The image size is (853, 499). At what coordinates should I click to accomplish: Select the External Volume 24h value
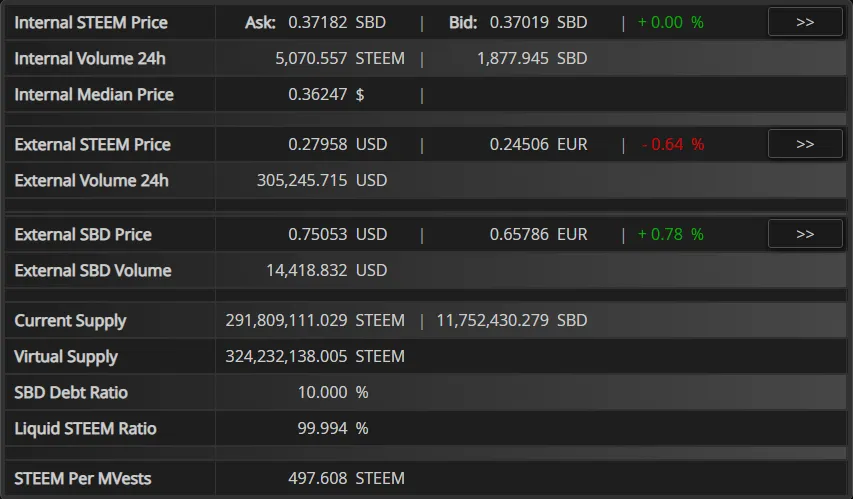(302, 180)
